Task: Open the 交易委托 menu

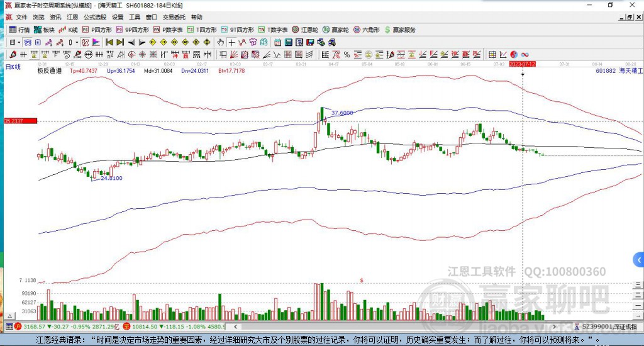Action: (x=174, y=17)
